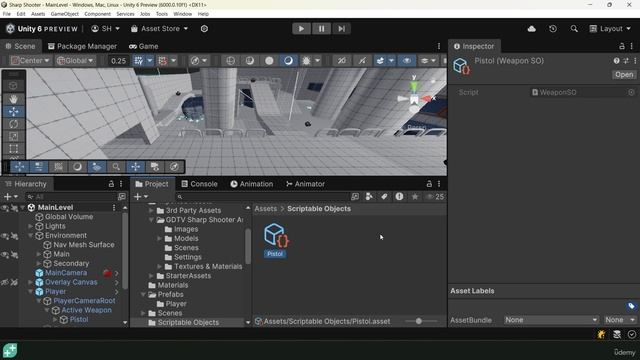The width and height of the screenshot is (640, 360).
Task: Switch to the Package Manager tab
Action: pos(82,46)
